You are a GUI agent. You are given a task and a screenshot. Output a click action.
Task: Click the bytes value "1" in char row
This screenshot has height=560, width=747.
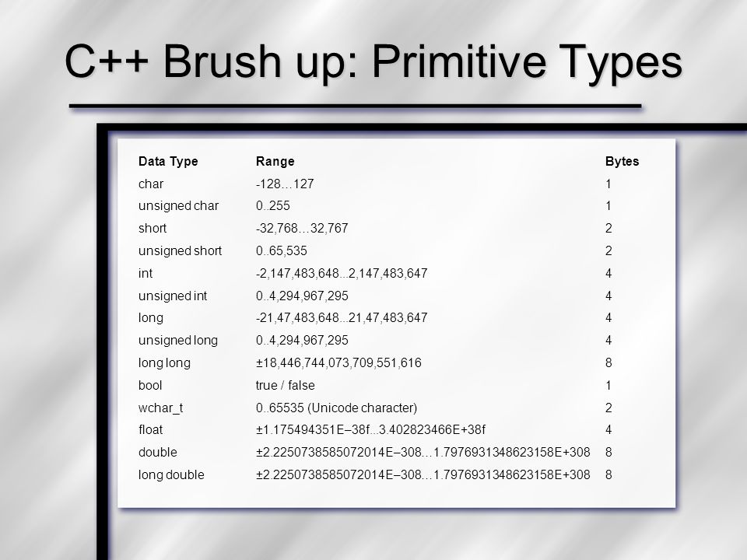tap(608, 184)
